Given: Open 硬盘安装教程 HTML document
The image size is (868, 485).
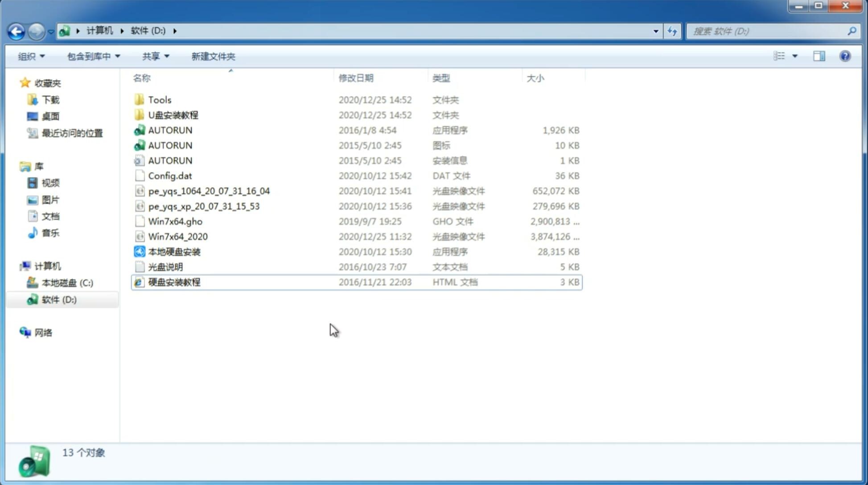Looking at the screenshot, I should pyautogui.click(x=174, y=282).
